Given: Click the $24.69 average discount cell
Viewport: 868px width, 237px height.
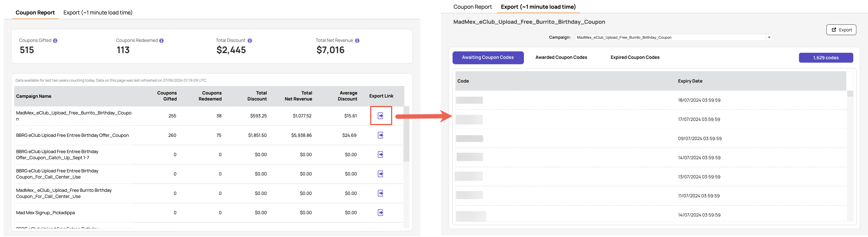Looking at the screenshot, I should [x=349, y=135].
